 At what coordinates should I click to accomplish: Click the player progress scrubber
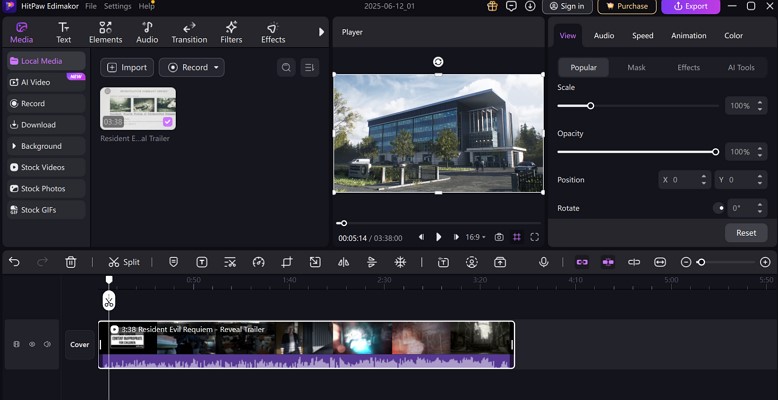pos(343,223)
